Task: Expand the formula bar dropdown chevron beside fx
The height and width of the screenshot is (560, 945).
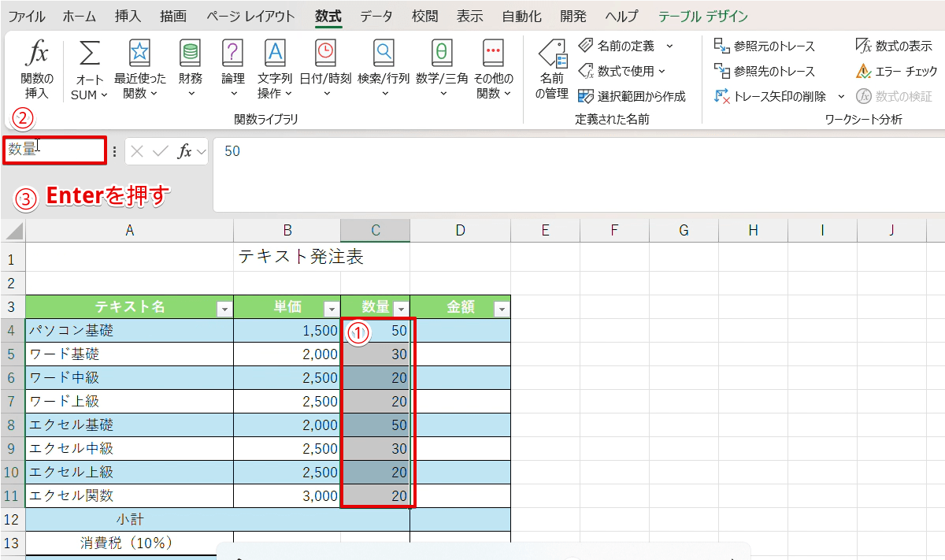Action: tap(201, 151)
